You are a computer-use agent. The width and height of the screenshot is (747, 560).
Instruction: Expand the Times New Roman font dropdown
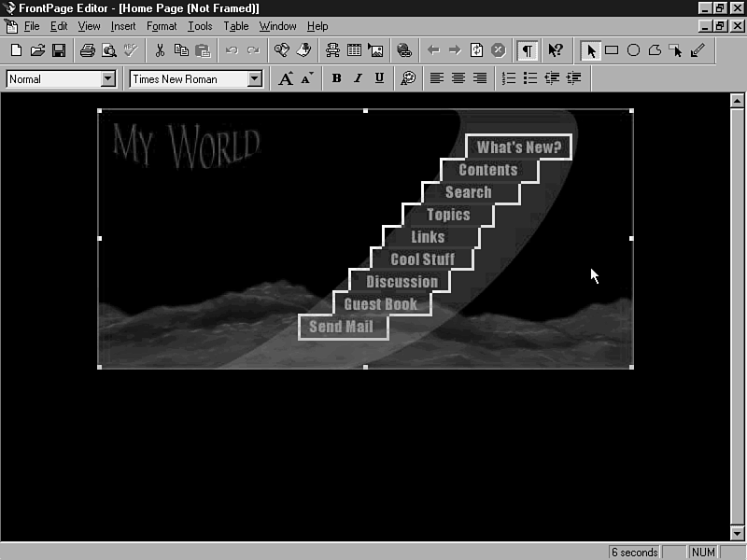(x=255, y=79)
